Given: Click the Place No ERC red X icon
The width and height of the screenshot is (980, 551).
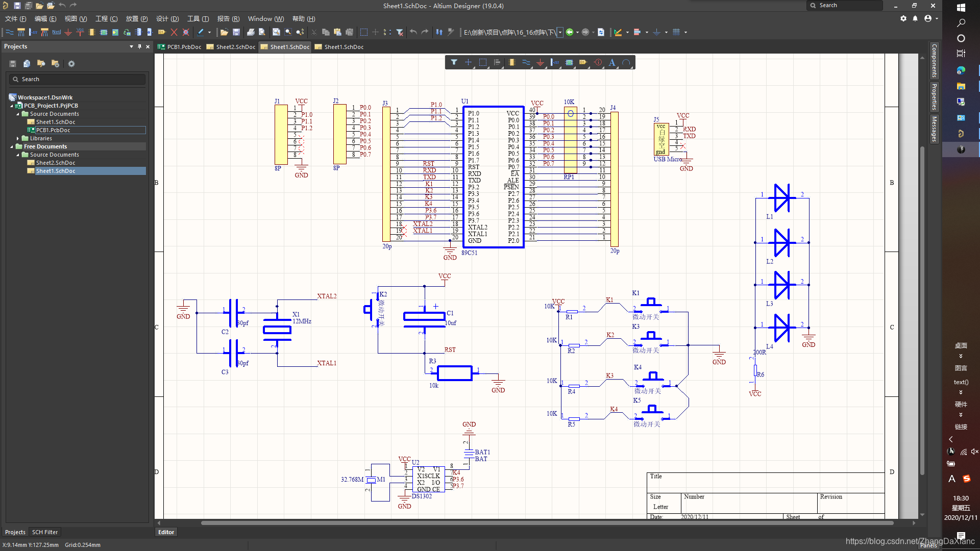Looking at the screenshot, I should tap(174, 32).
